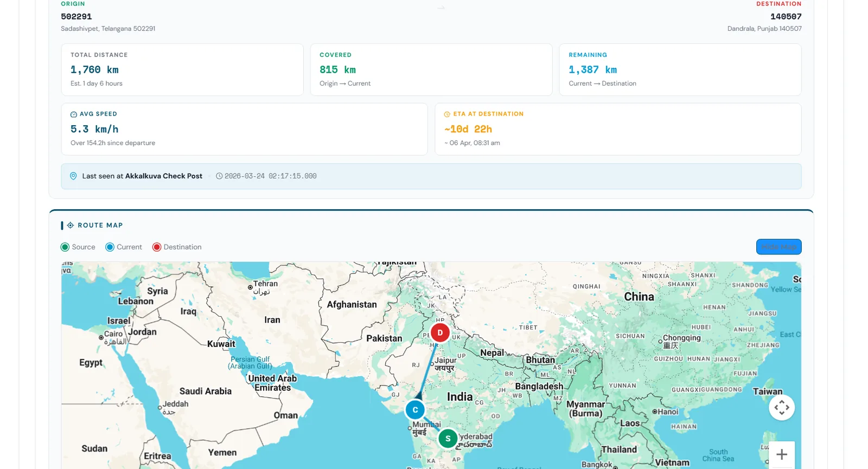Click the clock icon before the timestamp
The width and height of the screenshot is (868, 469).
click(219, 176)
